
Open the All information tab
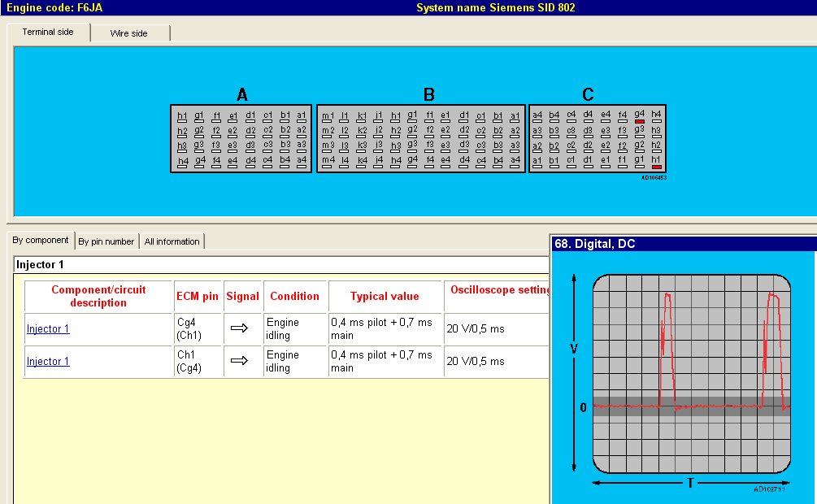tap(172, 241)
